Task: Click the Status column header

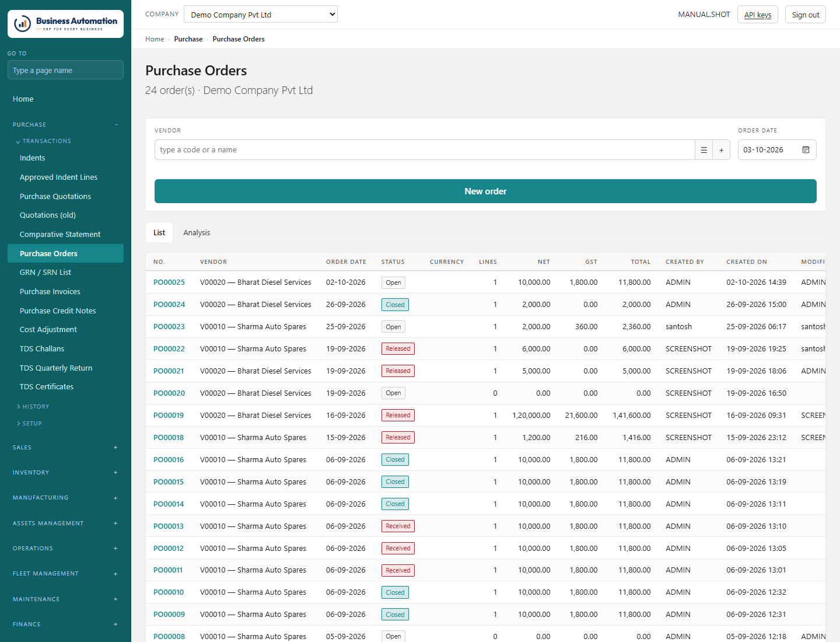Action: (x=393, y=262)
